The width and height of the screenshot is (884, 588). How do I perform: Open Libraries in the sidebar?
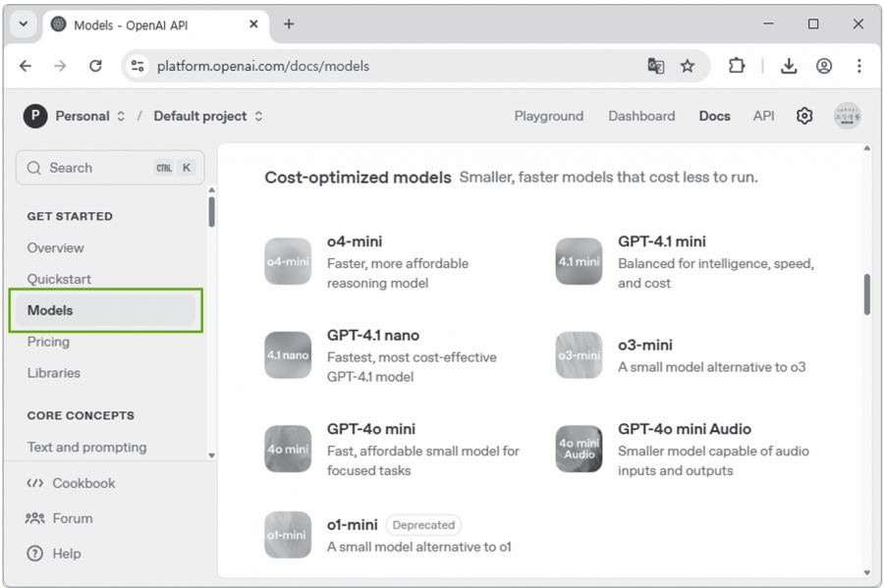[54, 373]
